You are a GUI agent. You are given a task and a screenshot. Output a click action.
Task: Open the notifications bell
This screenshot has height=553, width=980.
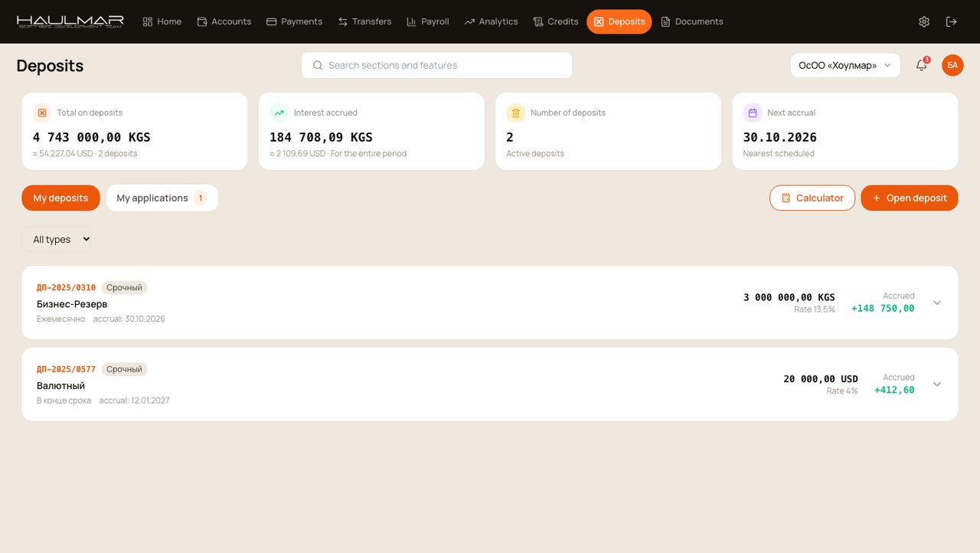point(922,65)
